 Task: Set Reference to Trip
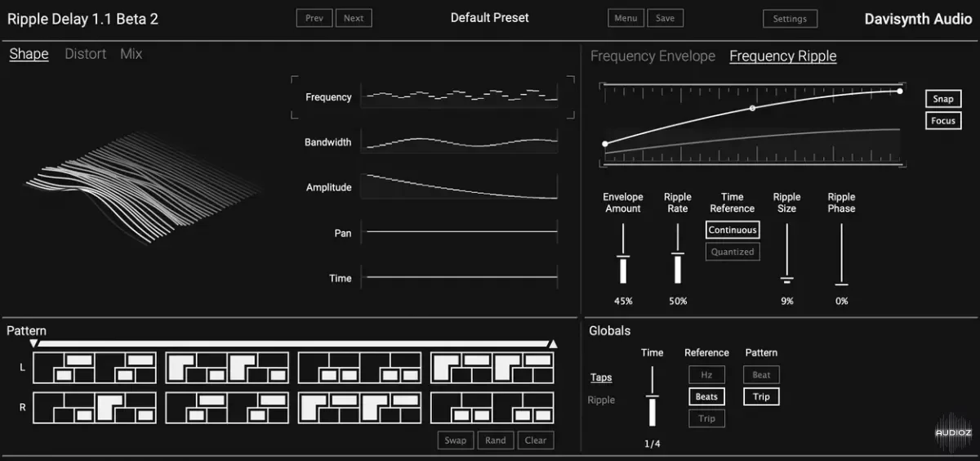tap(706, 418)
